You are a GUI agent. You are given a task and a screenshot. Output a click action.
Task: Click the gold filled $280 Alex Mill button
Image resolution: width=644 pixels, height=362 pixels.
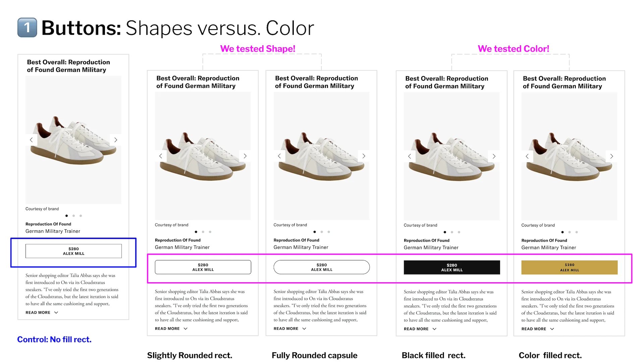[x=570, y=267]
